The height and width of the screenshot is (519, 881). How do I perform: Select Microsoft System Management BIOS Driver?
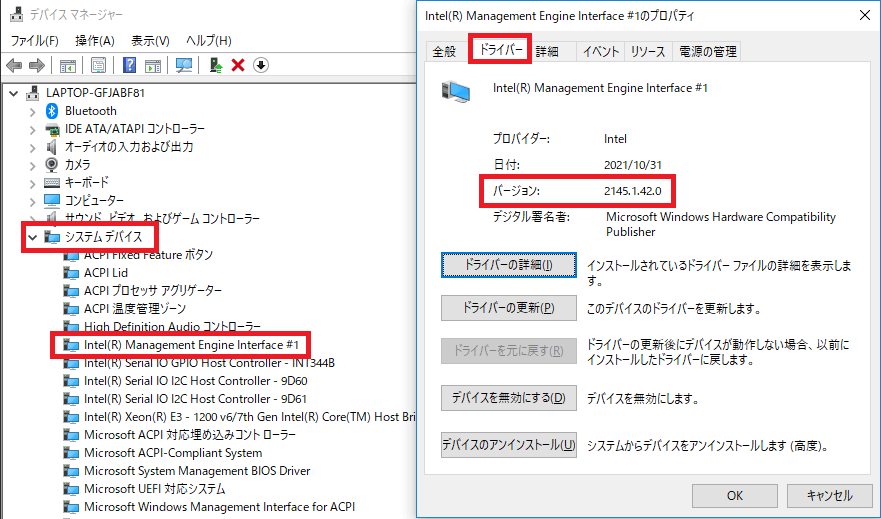197,471
